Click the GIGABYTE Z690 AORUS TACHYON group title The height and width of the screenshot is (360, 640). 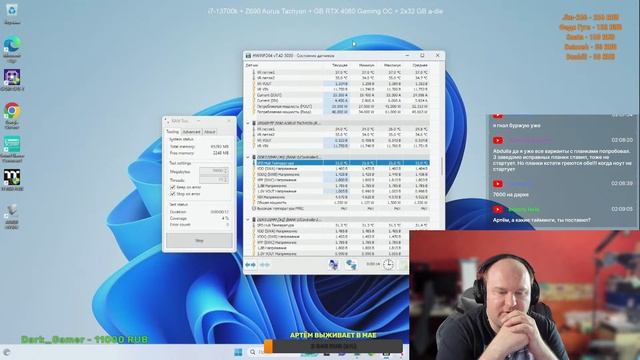tap(289, 123)
